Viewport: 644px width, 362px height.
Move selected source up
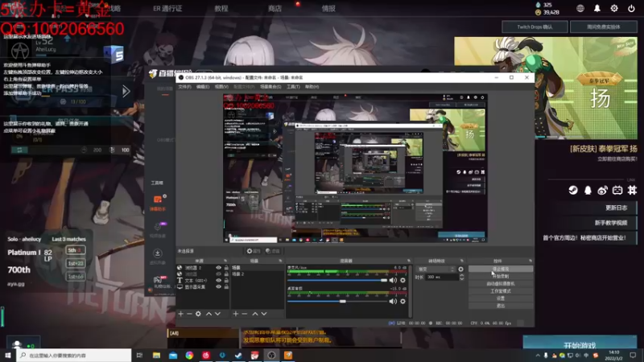[x=208, y=314]
